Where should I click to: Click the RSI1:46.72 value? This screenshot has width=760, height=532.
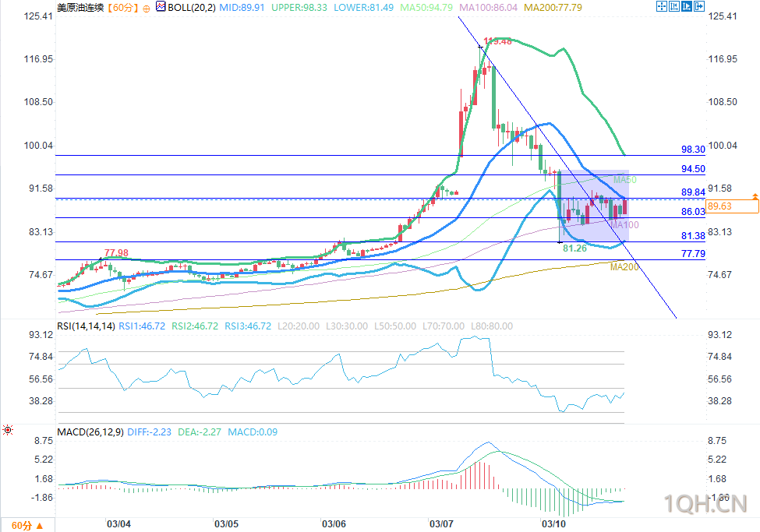142,326
